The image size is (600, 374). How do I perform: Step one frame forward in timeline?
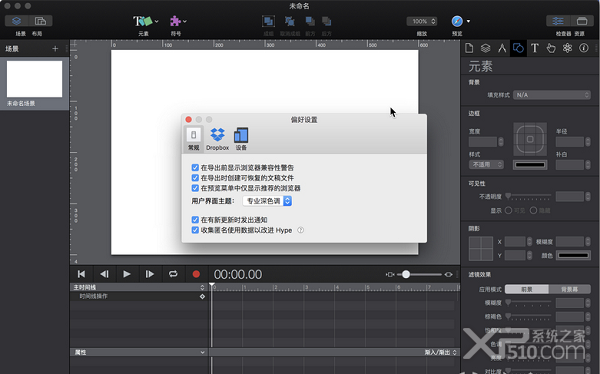(x=150, y=274)
